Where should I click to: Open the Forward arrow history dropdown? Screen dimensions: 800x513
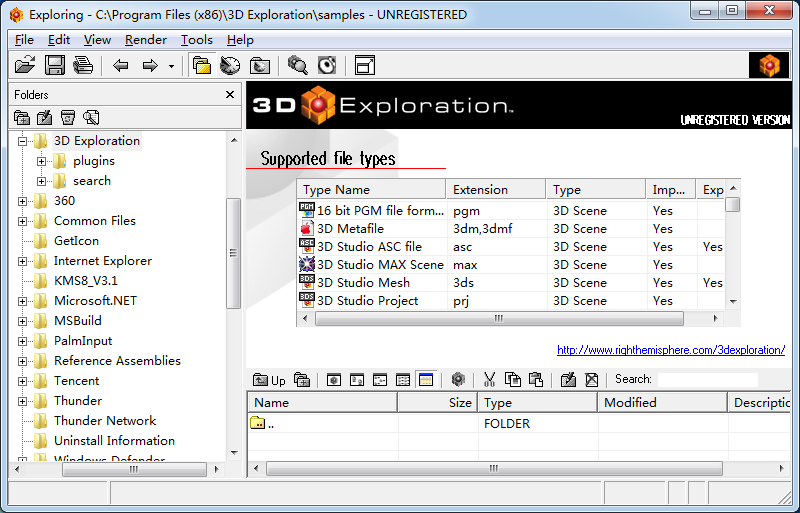[171, 67]
